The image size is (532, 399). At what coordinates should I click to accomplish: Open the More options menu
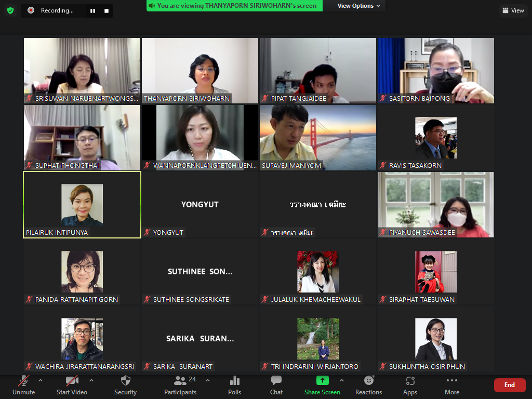452,385
